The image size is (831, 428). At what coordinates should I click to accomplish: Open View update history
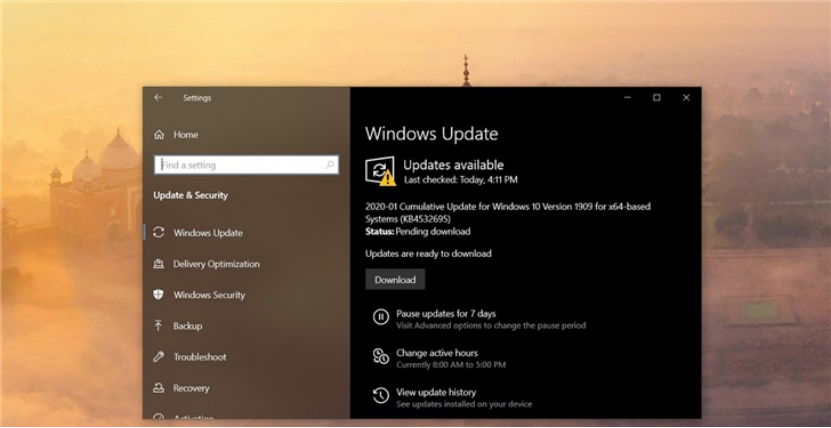[x=436, y=392]
